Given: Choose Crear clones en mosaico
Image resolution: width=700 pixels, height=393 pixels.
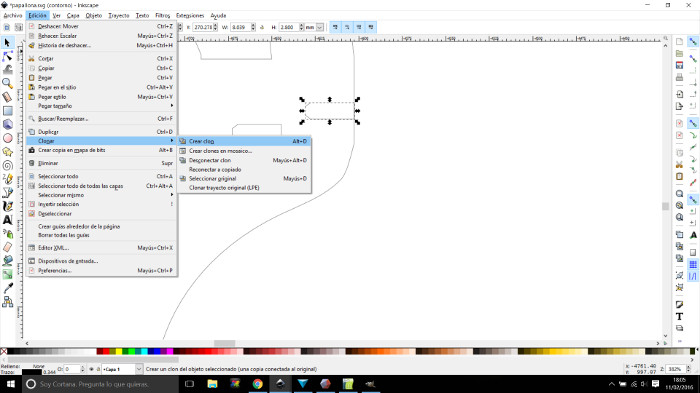Looking at the screenshot, I should coord(244,151).
